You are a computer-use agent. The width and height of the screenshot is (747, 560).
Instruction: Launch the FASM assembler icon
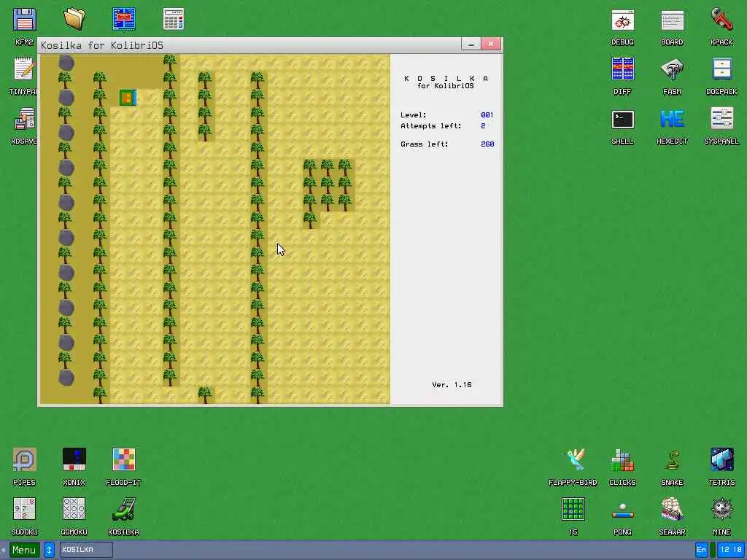click(672, 69)
